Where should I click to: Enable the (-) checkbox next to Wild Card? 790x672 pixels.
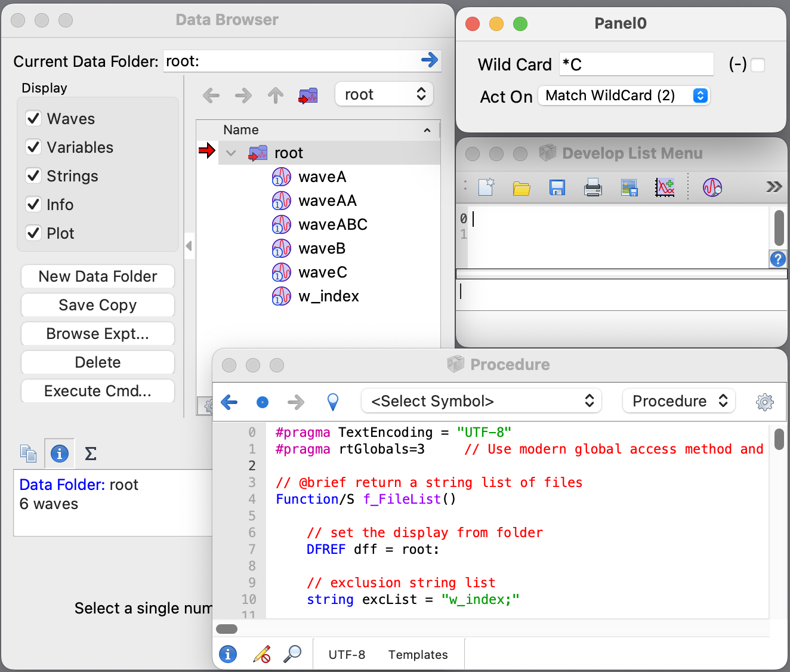click(758, 64)
